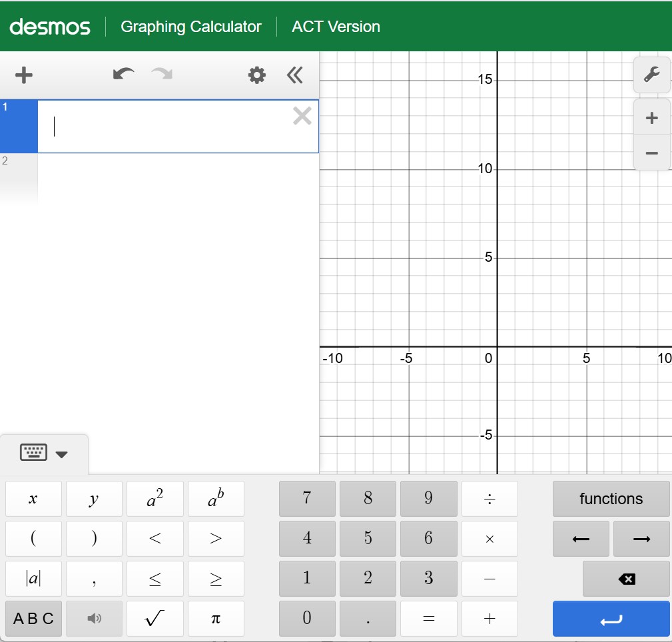
Task: Open the functions menu
Action: click(x=611, y=499)
